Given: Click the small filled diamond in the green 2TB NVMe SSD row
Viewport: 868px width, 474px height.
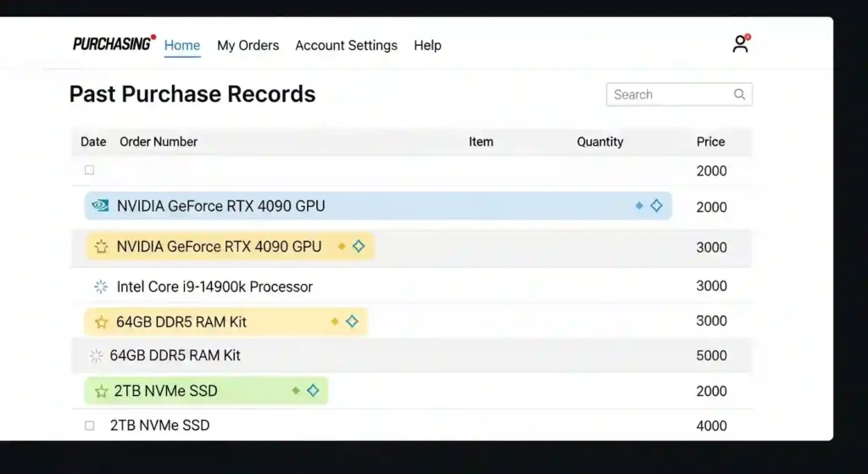Looking at the screenshot, I should (x=296, y=390).
